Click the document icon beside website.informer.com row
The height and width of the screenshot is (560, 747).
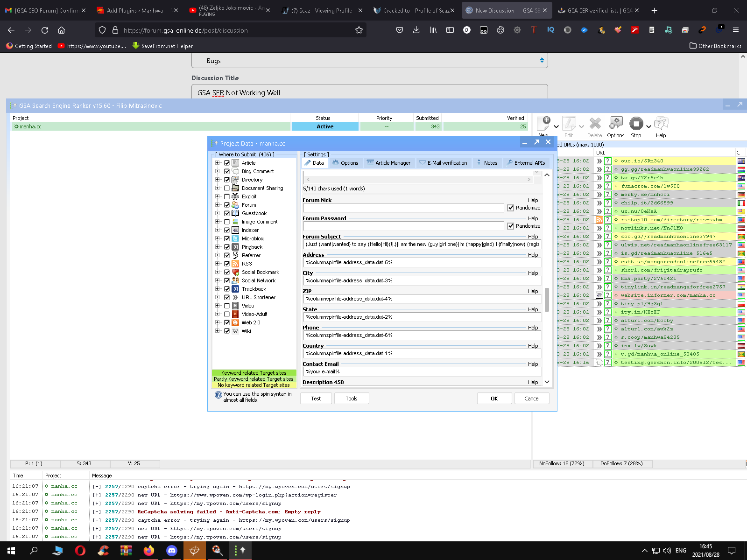click(x=599, y=295)
